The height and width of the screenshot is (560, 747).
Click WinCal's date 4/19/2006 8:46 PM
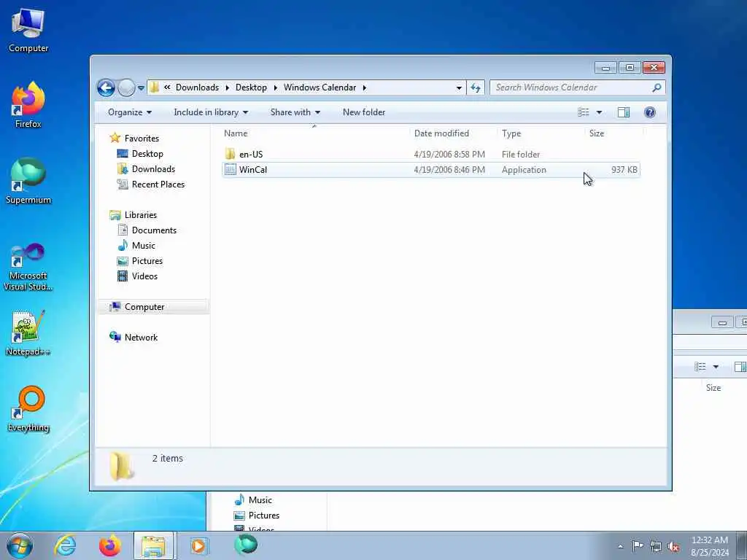coord(449,169)
